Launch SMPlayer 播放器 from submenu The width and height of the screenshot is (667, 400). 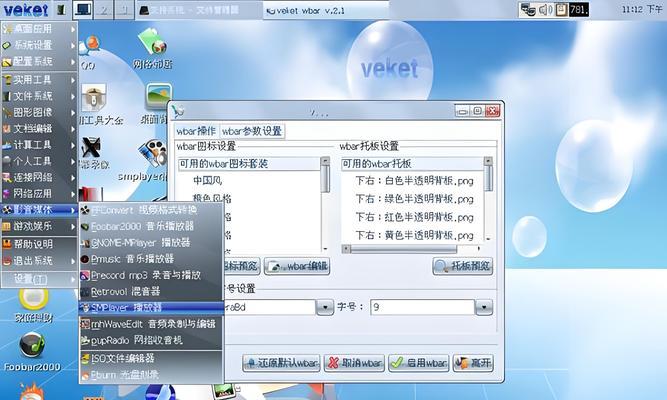[x=151, y=308]
